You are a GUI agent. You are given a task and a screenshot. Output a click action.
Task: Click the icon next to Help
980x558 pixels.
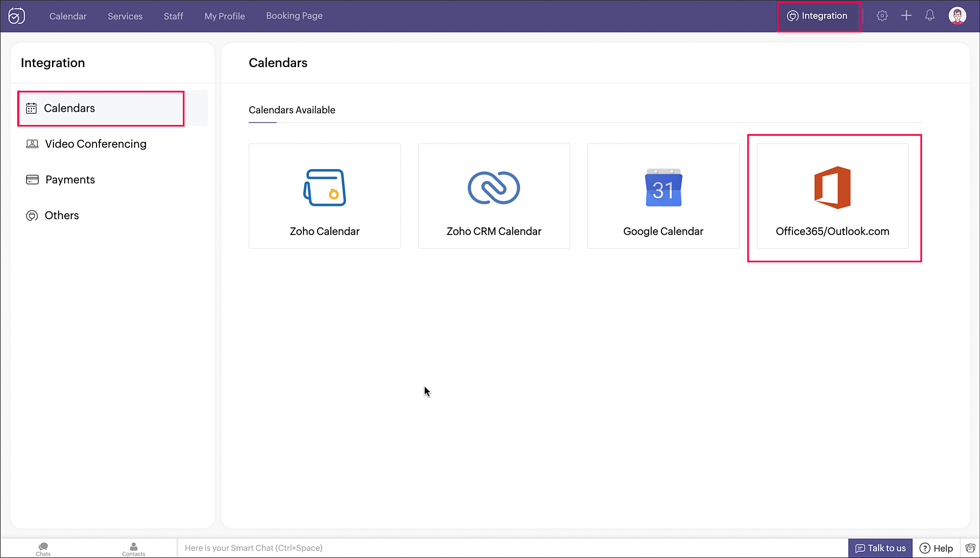pos(970,548)
